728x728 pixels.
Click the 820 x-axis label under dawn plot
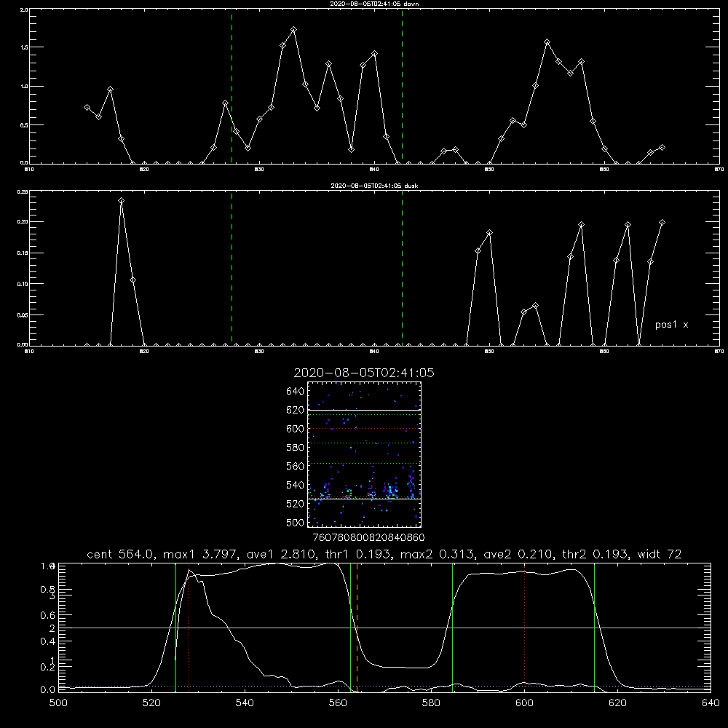pos(144,170)
